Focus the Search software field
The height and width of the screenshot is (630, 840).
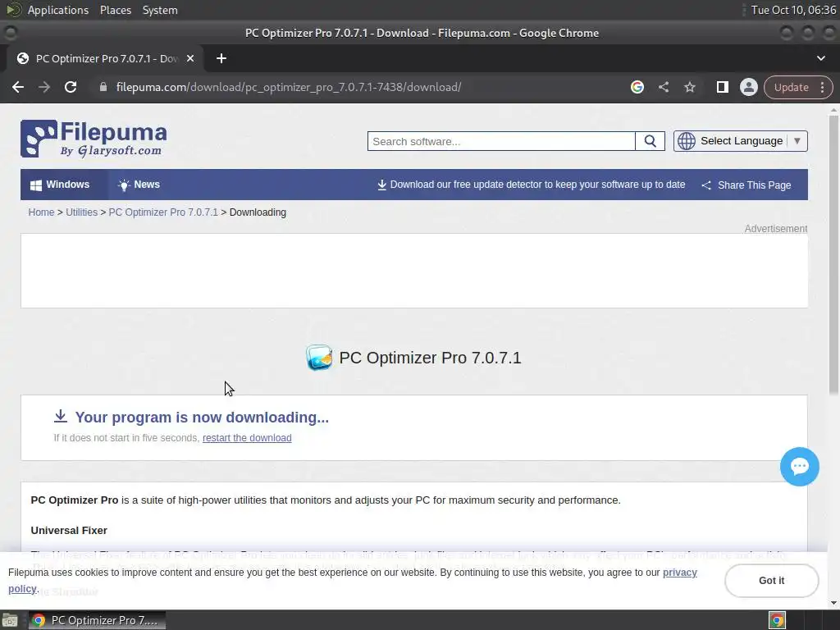pyautogui.click(x=501, y=141)
